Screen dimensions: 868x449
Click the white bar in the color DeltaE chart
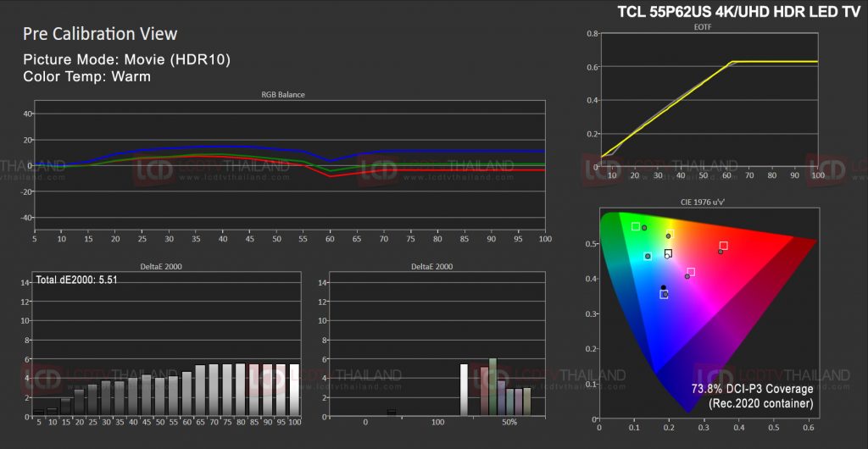[464, 390]
